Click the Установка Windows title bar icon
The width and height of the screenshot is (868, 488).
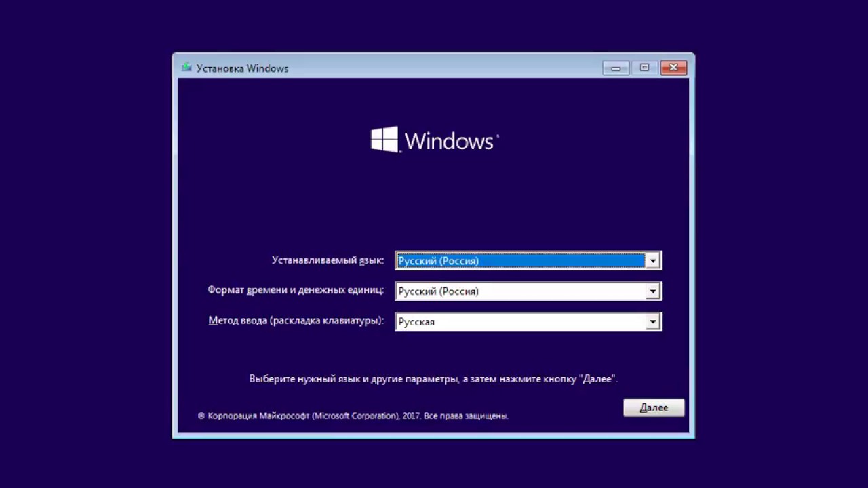click(186, 68)
